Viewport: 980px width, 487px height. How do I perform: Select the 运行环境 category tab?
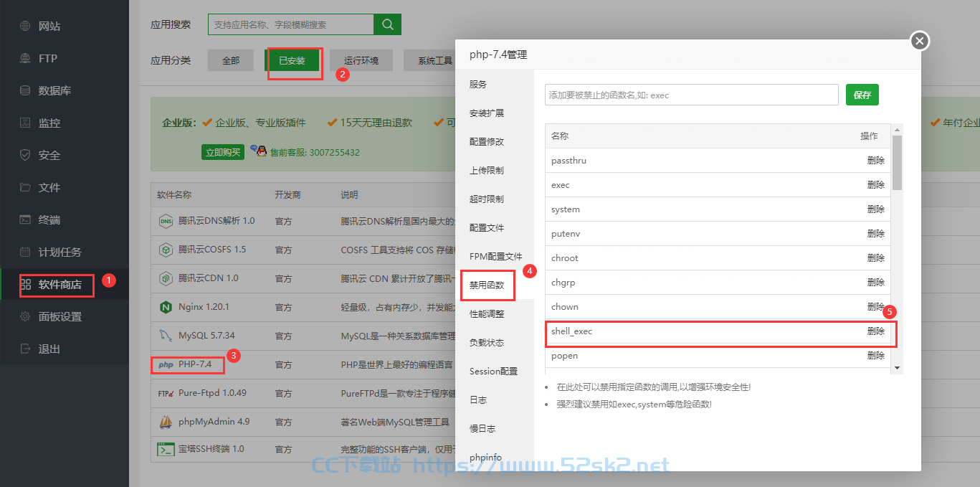pos(361,61)
